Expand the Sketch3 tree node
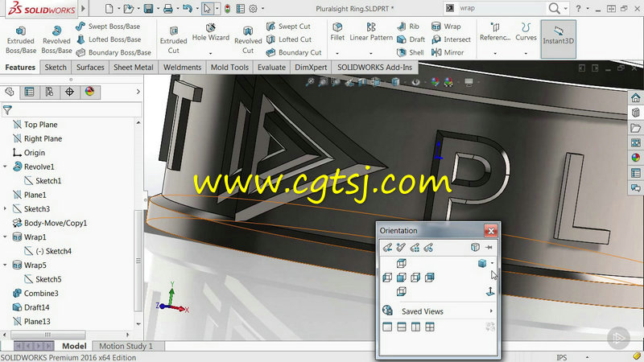 (6, 209)
